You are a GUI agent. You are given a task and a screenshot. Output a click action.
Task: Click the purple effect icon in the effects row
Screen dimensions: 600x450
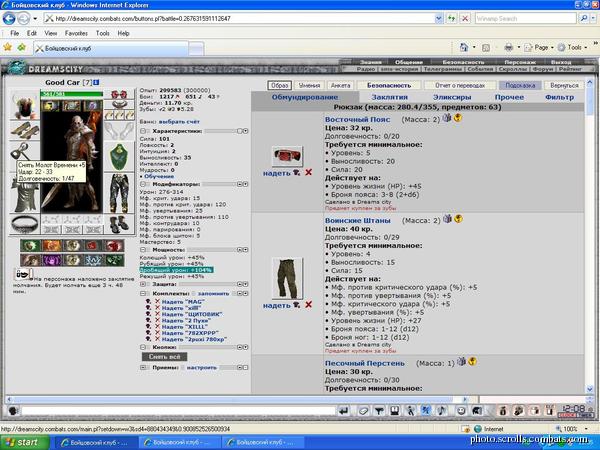click(x=51, y=260)
